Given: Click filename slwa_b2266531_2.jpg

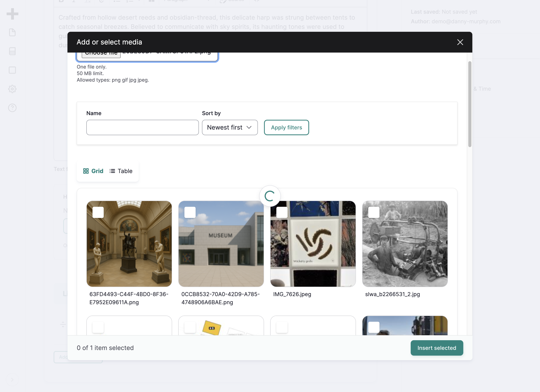Looking at the screenshot, I should tap(392, 294).
